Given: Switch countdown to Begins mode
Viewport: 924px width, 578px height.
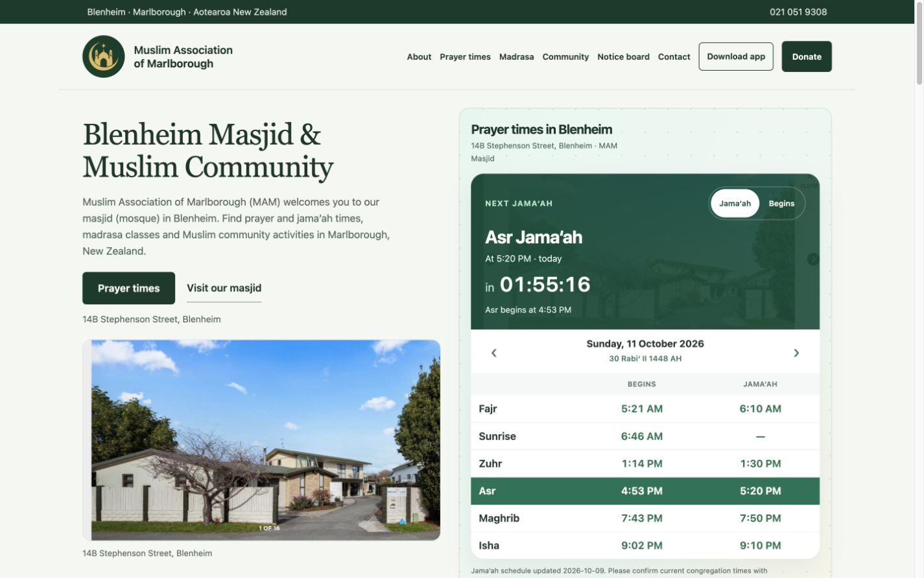Looking at the screenshot, I should (781, 204).
